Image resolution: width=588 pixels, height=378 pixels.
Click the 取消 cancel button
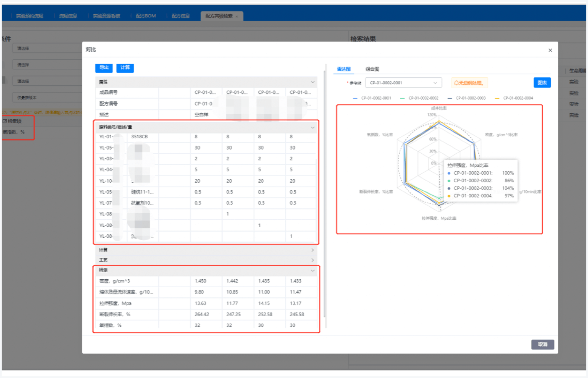tap(543, 344)
